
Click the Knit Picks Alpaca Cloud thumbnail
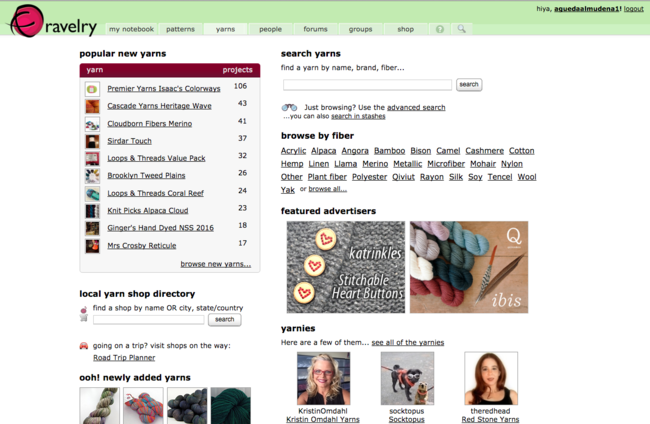click(92, 211)
